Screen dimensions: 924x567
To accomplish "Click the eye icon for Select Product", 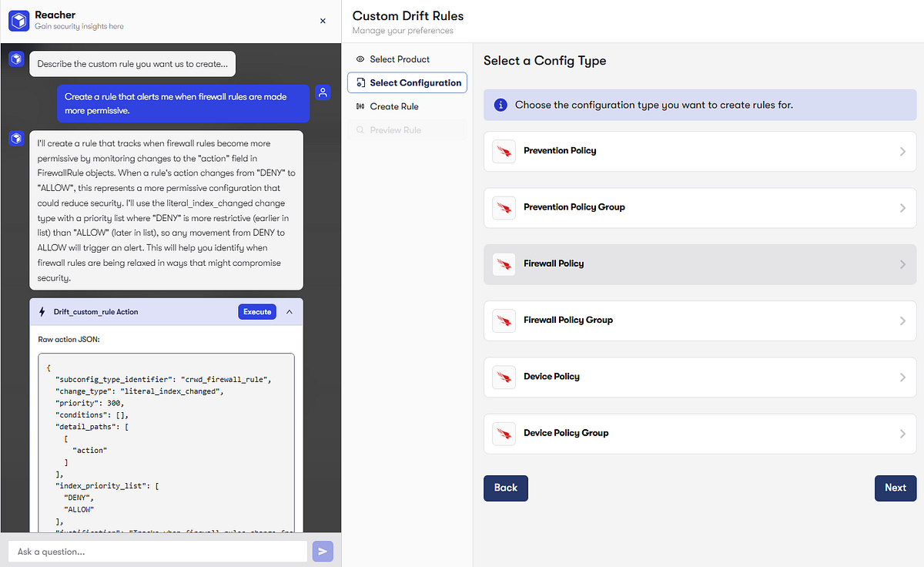I will point(360,59).
